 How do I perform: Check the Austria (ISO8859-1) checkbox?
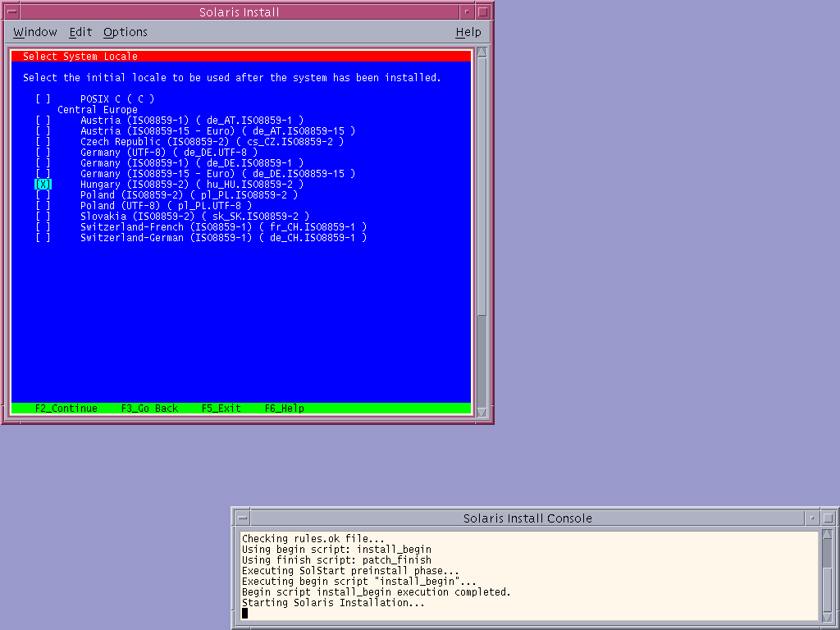click(x=43, y=121)
